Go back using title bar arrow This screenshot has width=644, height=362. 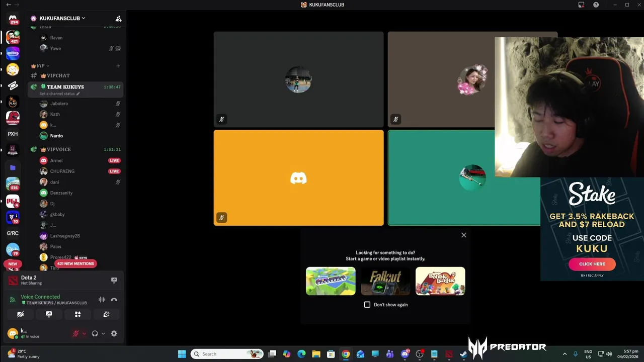click(9, 5)
